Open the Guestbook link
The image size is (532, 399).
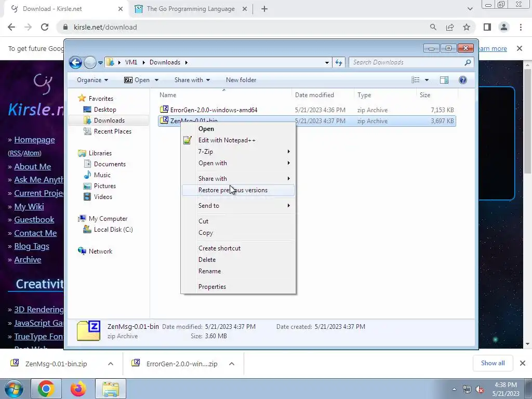coord(34,220)
